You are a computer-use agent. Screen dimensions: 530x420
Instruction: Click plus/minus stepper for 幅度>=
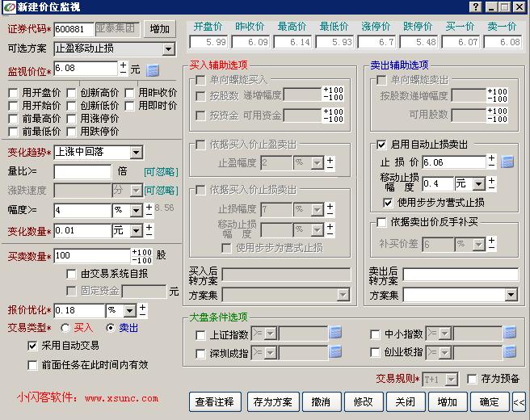(x=149, y=210)
